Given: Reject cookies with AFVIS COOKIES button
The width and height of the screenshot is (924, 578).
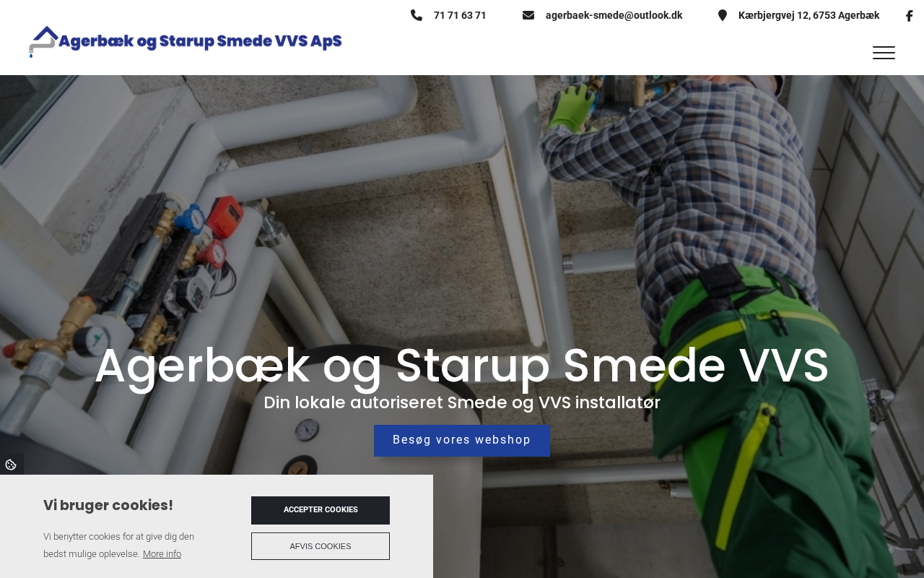Looking at the screenshot, I should [x=321, y=546].
